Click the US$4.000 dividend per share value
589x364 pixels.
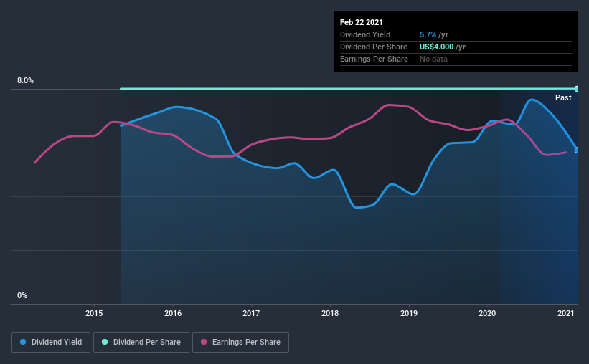click(436, 47)
